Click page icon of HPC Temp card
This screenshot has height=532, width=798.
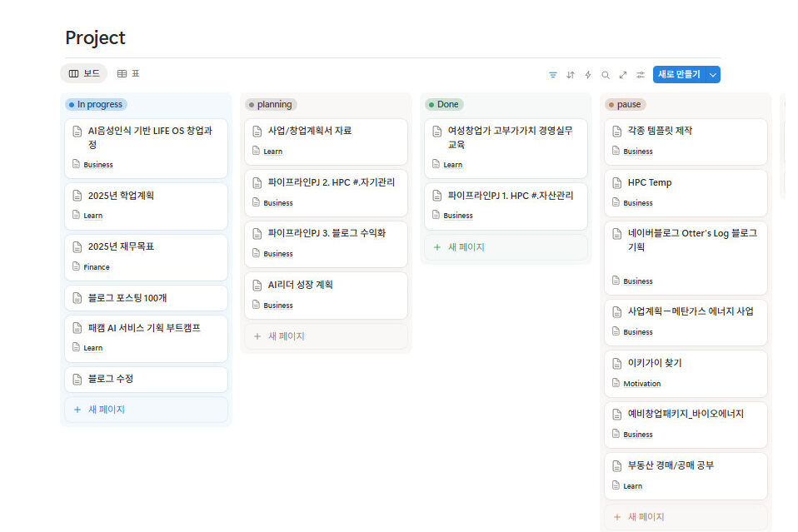tap(617, 183)
